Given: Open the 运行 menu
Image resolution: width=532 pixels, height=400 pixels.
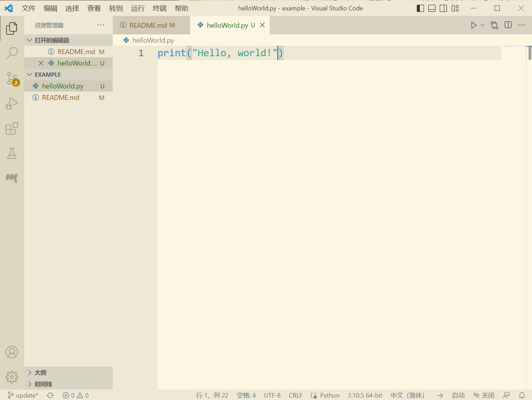Looking at the screenshot, I should (x=138, y=8).
